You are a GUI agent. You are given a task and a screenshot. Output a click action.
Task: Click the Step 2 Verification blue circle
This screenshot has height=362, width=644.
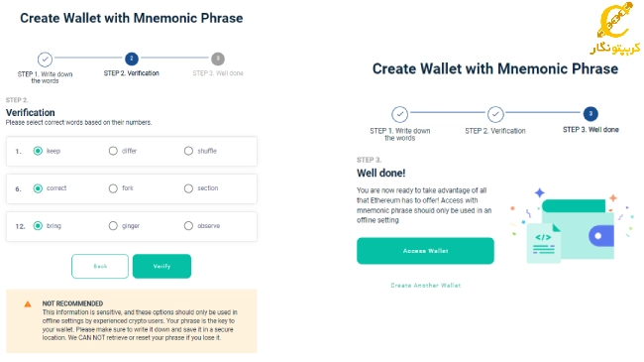[x=132, y=59]
